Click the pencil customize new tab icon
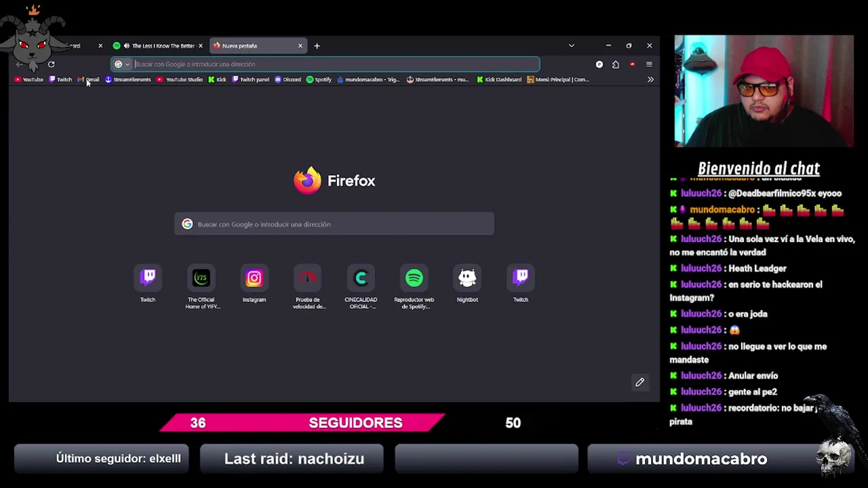The image size is (868, 488). [x=639, y=382]
